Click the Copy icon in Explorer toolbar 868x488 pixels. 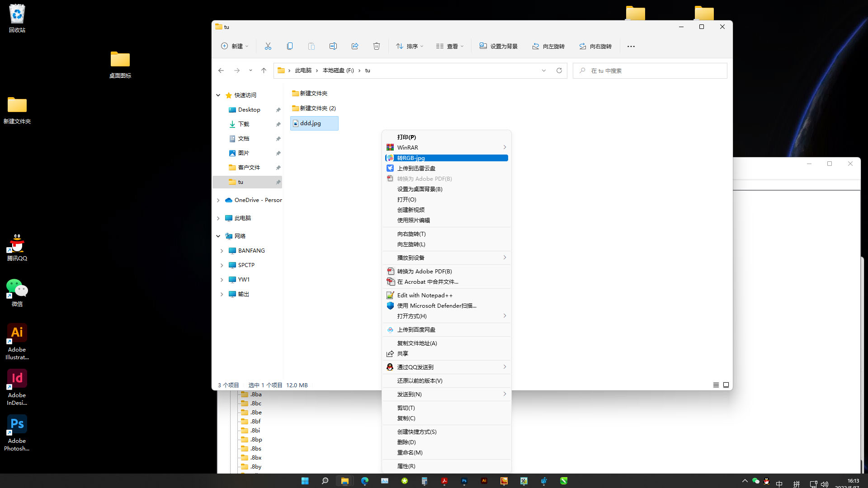point(290,46)
